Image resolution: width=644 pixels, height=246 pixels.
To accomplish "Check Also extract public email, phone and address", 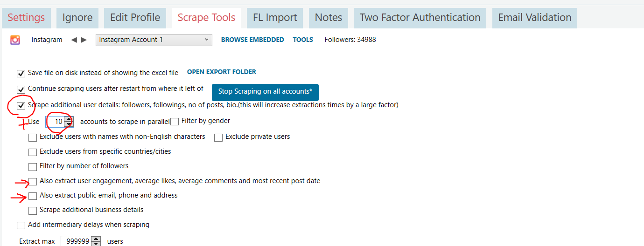I will tap(33, 196).
